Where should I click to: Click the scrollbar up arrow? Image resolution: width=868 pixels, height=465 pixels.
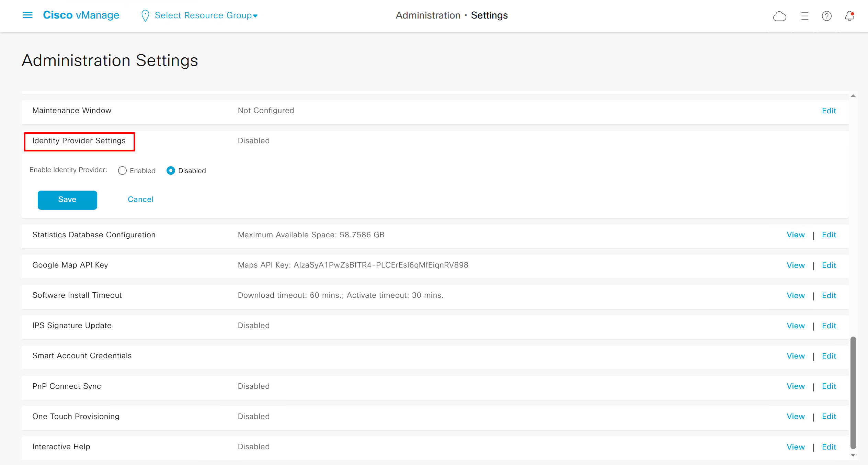pyautogui.click(x=853, y=96)
